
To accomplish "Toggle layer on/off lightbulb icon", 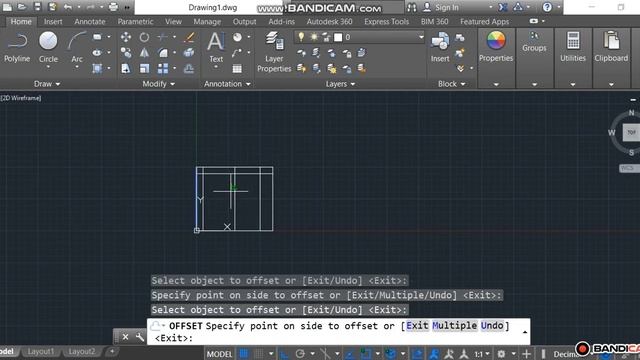I will coord(301,37).
